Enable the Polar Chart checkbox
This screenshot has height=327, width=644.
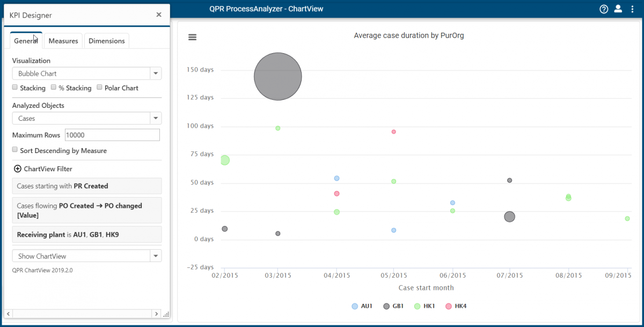pos(100,88)
